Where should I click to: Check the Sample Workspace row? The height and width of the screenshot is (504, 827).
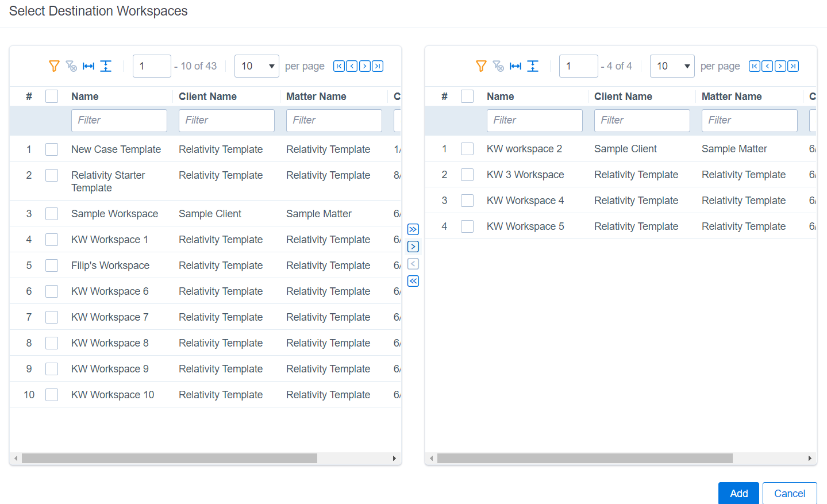52,214
